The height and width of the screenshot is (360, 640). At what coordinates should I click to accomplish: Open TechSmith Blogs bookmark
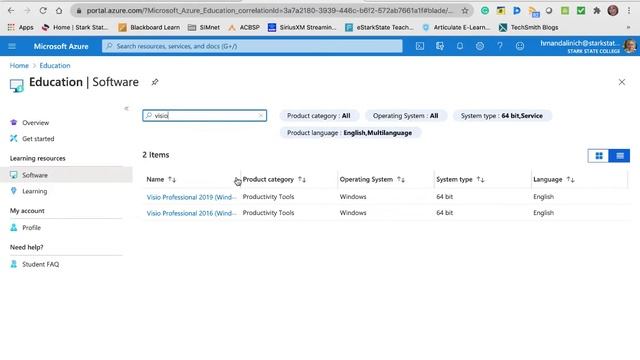pos(529,27)
